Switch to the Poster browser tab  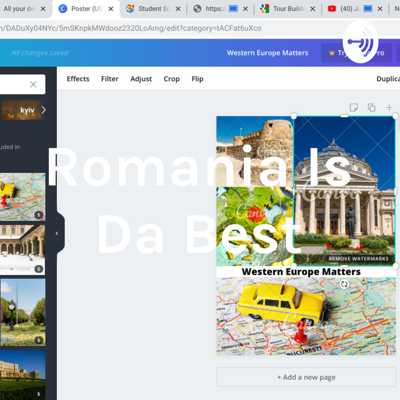pyautogui.click(x=85, y=9)
